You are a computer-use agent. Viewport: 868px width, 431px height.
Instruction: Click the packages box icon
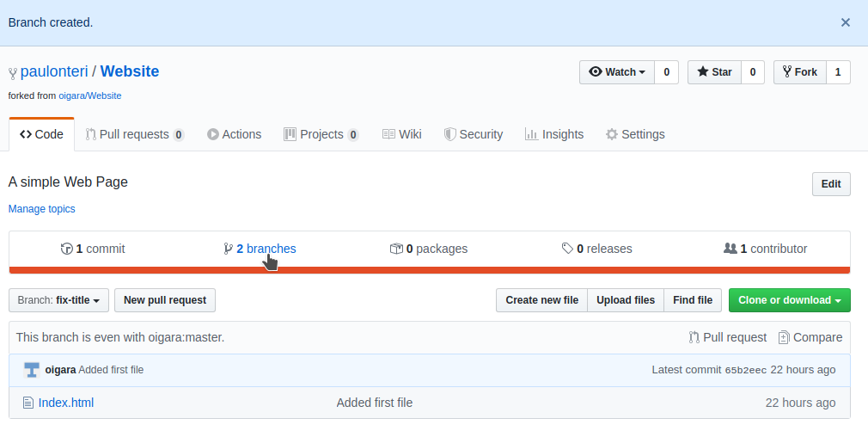coord(396,249)
